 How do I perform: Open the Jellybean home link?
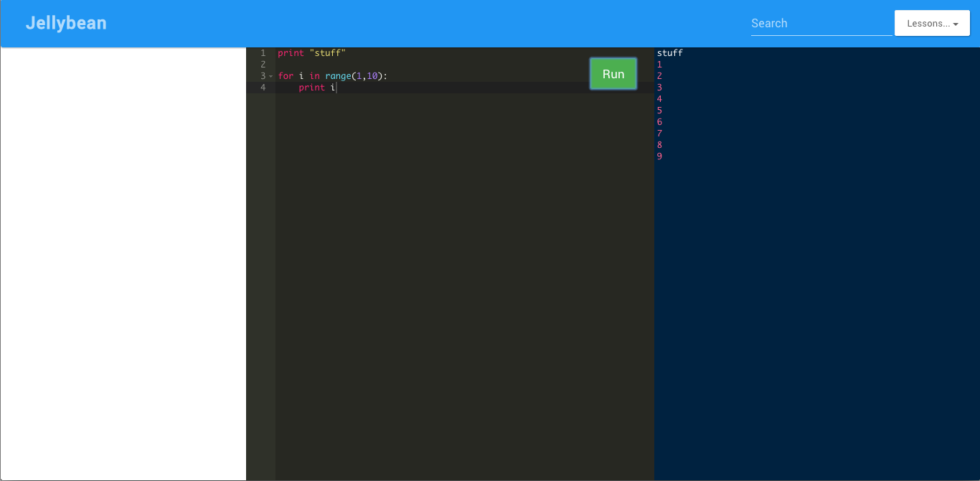pos(66,23)
